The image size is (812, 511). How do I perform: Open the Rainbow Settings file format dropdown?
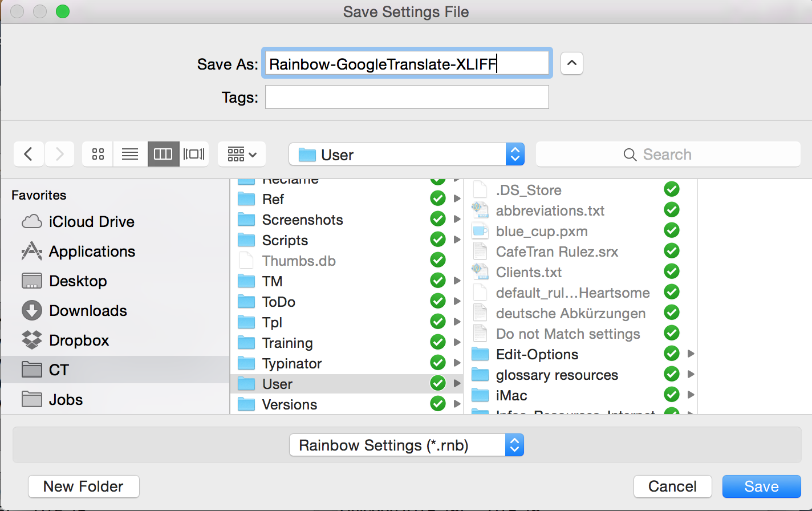(406, 445)
